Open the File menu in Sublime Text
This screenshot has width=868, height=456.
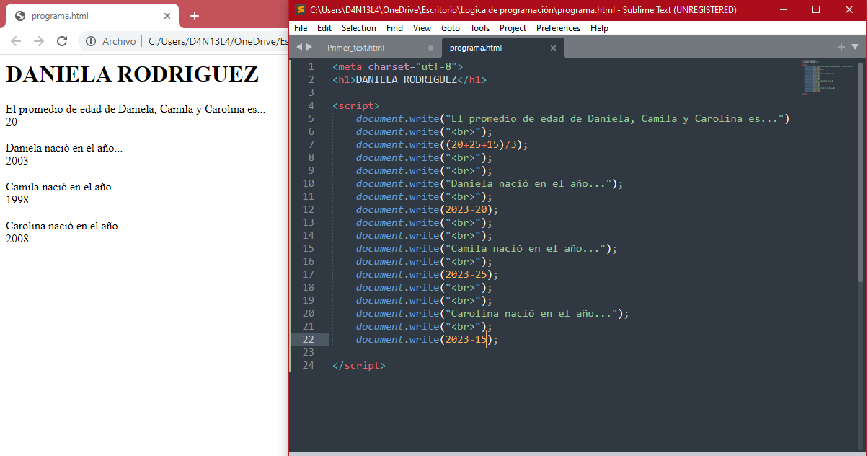point(301,28)
